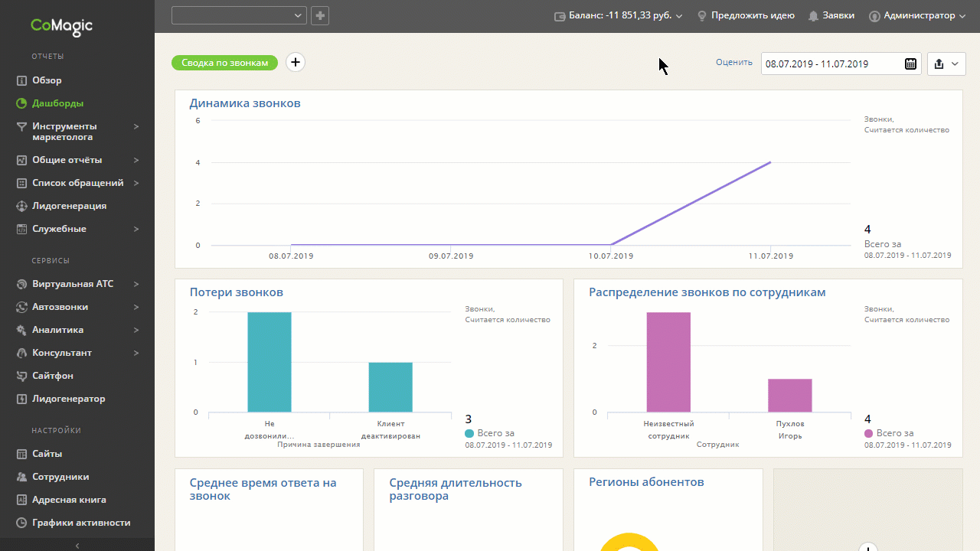Click the Консультант sidebar icon

click(21, 353)
